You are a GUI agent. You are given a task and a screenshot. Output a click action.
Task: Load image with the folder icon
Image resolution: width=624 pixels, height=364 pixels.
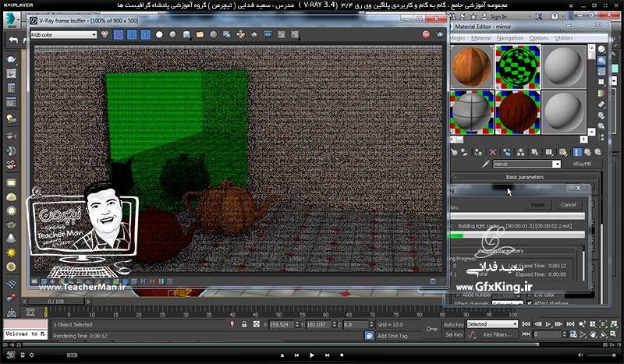point(200,34)
